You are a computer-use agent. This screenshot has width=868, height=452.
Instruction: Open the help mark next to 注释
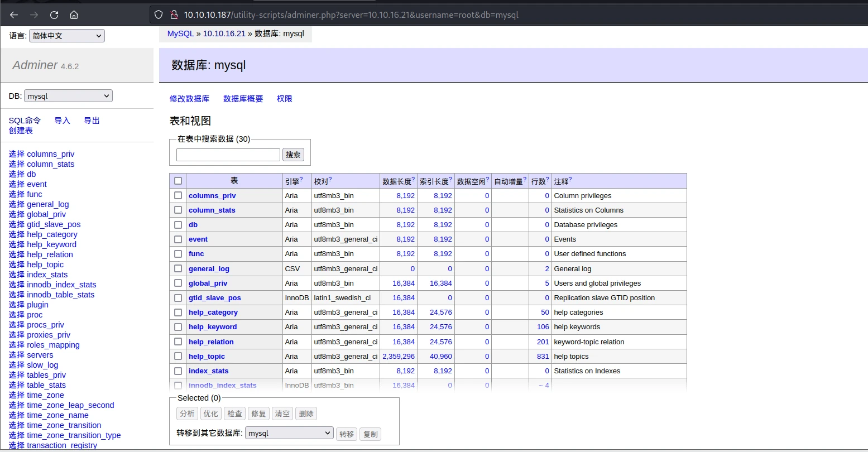pyautogui.click(x=570, y=179)
